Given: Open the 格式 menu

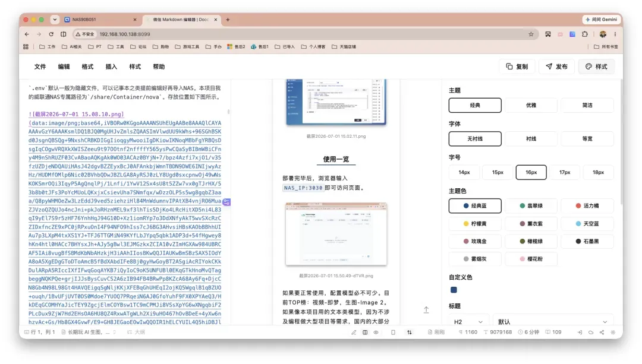Looking at the screenshot, I should coord(87,67).
